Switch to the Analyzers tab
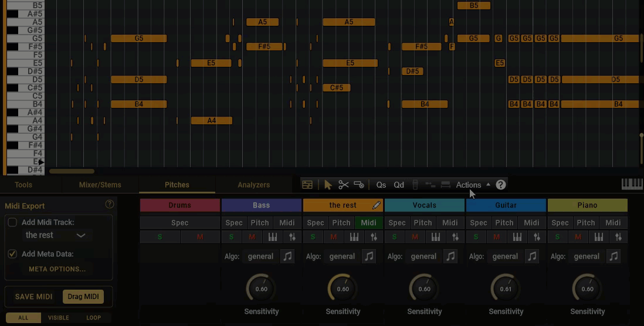The width and height of the screenshot is (644, 326). tap(254, 185)
